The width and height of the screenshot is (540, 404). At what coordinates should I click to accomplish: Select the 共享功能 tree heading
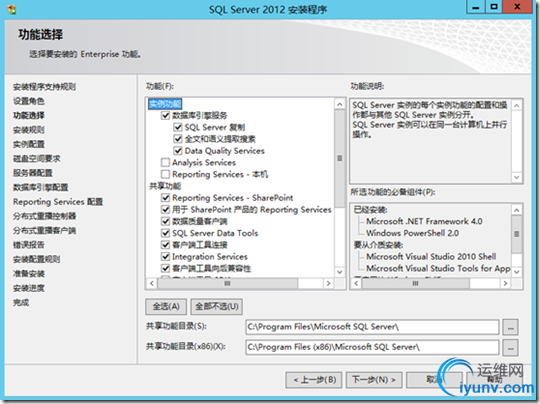tap(165, 186)
